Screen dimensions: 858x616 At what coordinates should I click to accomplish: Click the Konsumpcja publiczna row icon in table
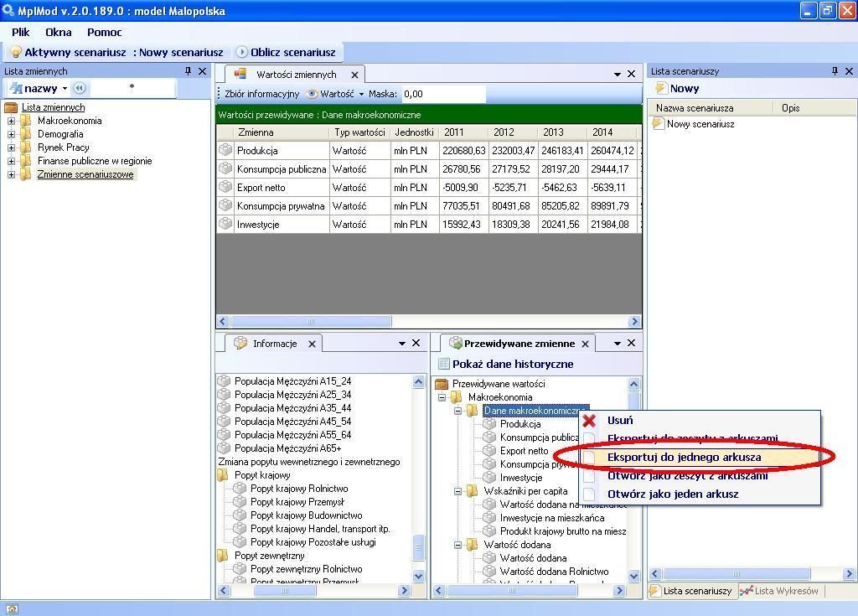point(225,168)
